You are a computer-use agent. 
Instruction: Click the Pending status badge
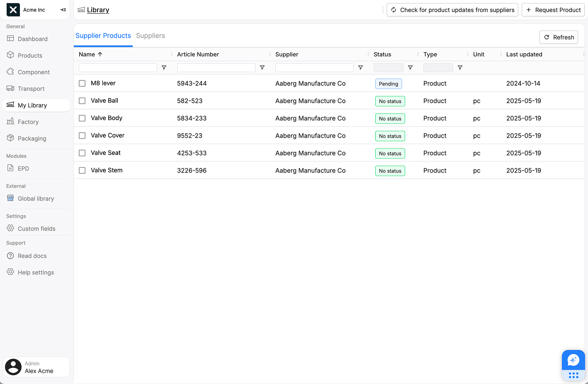388,84
